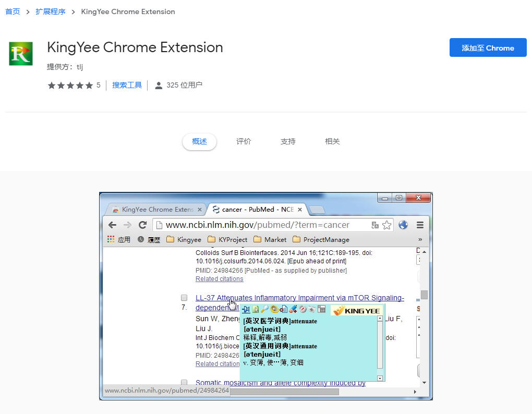Click the yellow speaker icon in KingYee popup

click(274, 309)
